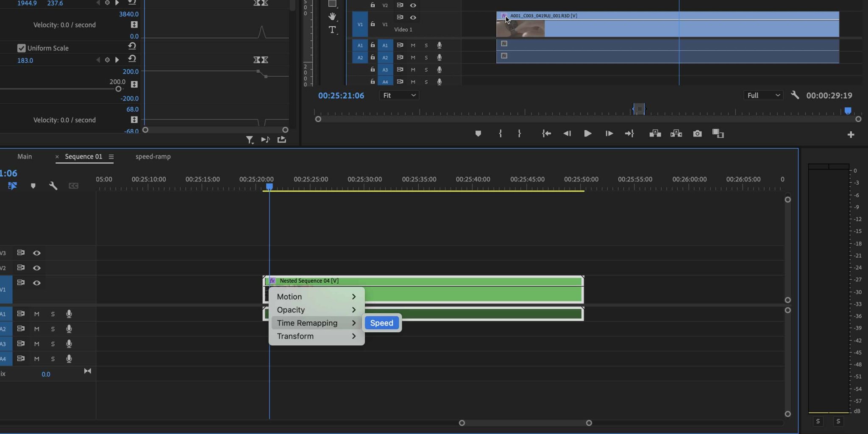This screenshot has width=868, height=434.
Task: Click the Play button in the transport controls
Action: click(x=587, y=134)
